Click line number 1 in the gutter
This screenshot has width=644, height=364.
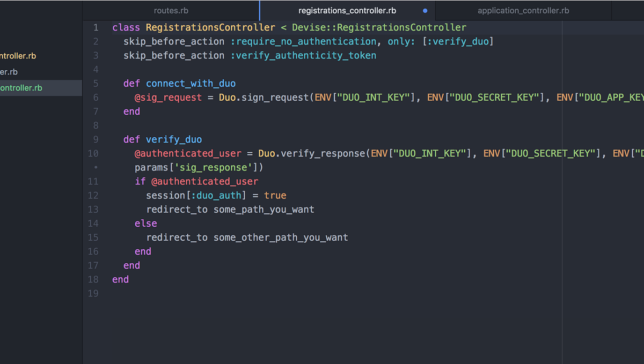coord(95,27)
